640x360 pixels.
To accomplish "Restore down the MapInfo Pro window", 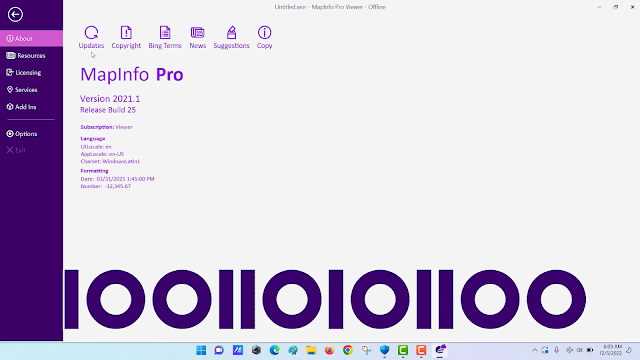I will tap(616, 7).
